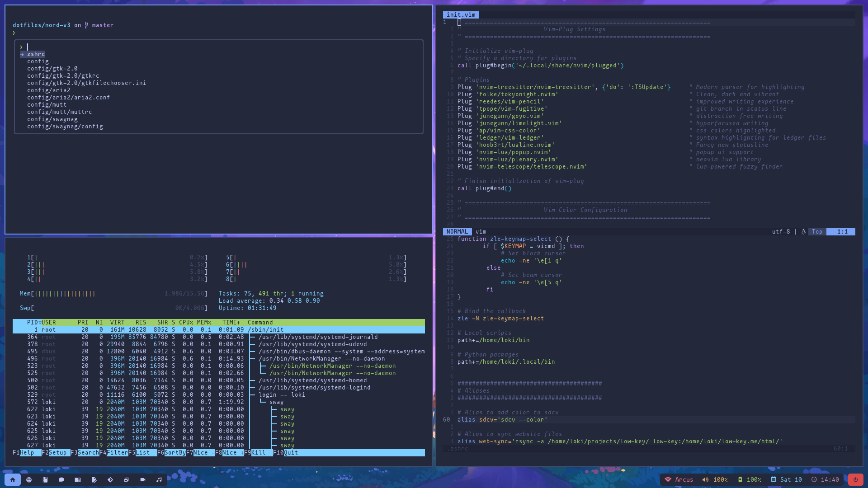This screenshot has width=868, height=488.
Task: Click the alias web-sync line
Action: (620, 441)
